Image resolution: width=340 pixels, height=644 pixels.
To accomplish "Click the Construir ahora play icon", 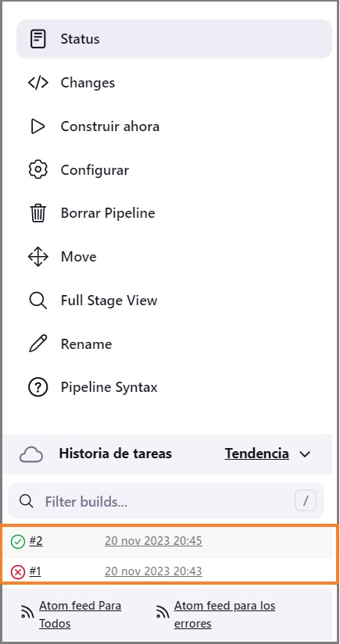I will click(x=38, y=126).
